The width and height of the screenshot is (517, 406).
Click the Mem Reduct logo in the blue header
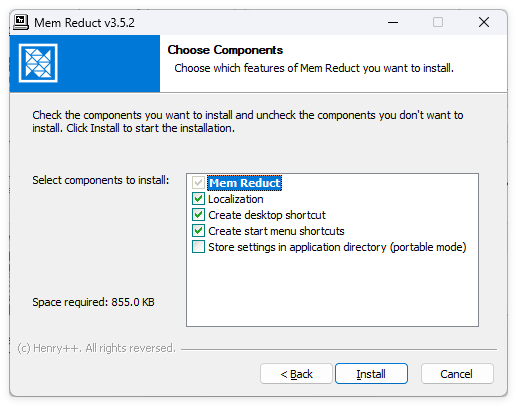pos(38,63)
